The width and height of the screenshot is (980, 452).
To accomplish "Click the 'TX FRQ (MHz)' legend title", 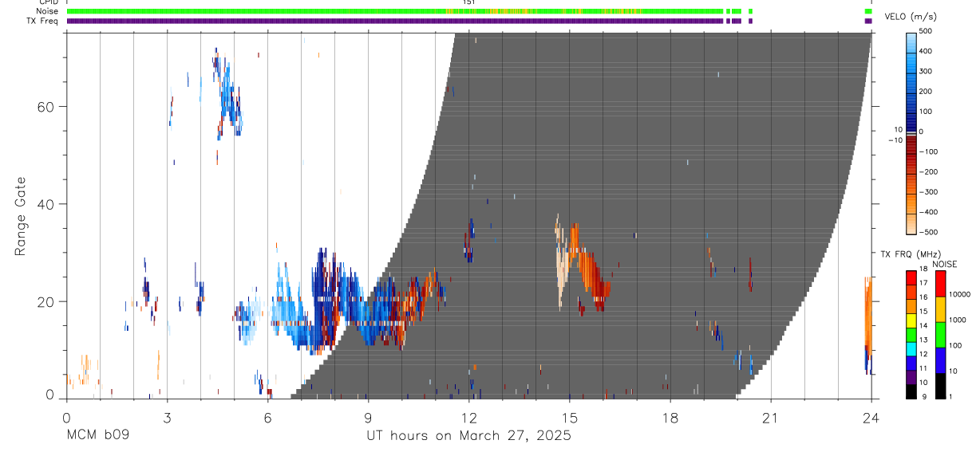I will coord(911,254).
